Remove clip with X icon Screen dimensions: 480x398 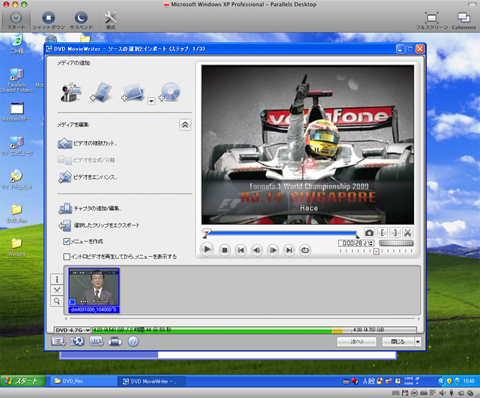tap(57, 290)
